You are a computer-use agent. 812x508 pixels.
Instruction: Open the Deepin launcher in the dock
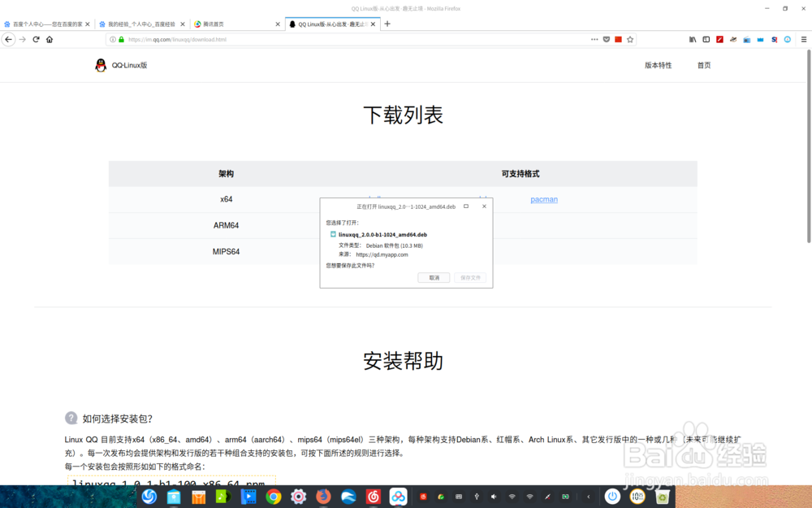(149, 497)
